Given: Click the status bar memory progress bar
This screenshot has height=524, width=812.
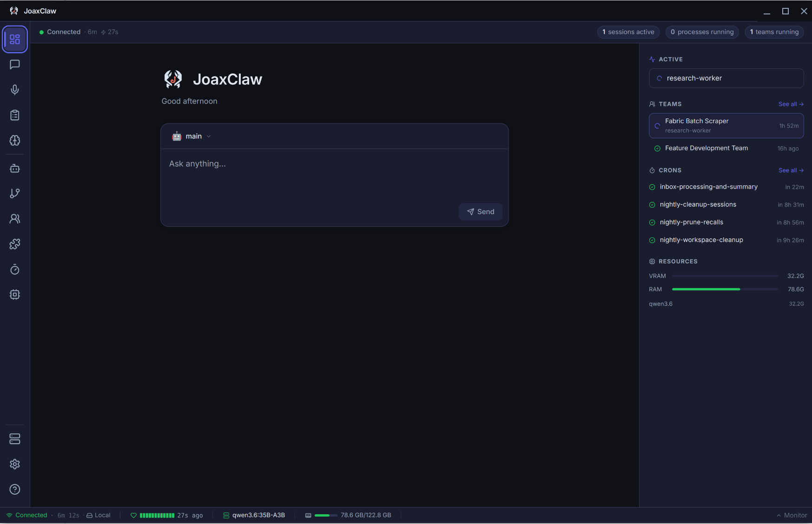Looking at the screenshot, I should point(326,515).
